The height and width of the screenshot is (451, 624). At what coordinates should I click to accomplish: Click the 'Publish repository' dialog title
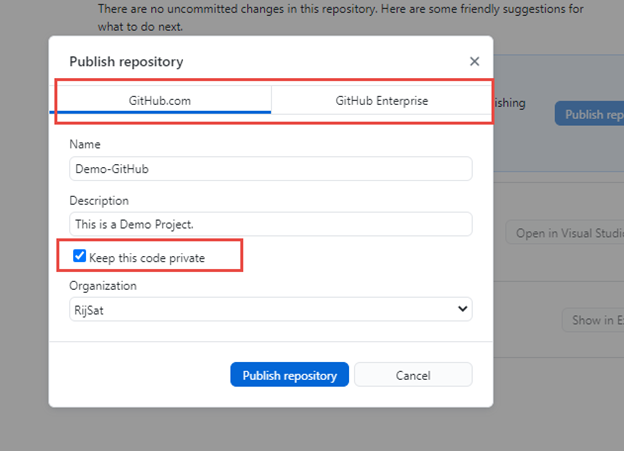coord(126,62)
